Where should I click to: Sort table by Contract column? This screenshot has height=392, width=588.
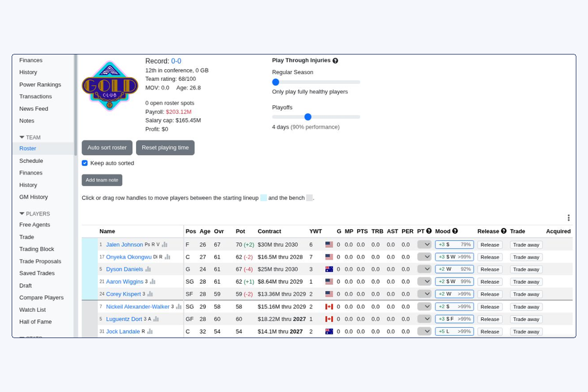click(269, 232)
